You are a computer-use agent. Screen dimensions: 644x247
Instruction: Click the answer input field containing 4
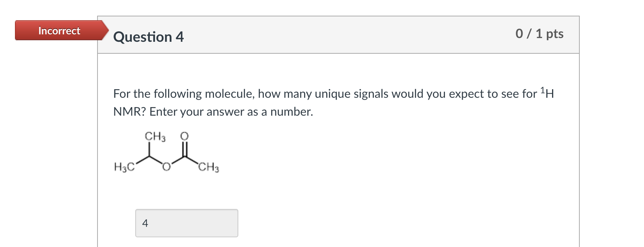tap(186, 223)
